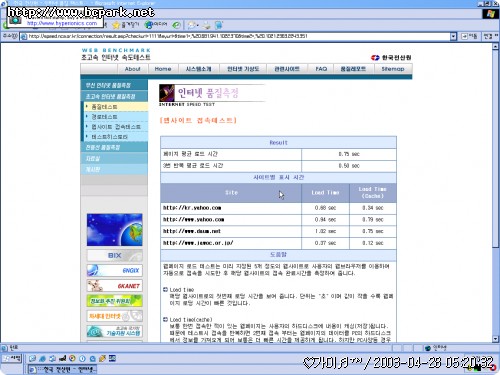Screen dimensions: 500x375
Task: Click the 도움말 help section header
Action: click(278, 255)
